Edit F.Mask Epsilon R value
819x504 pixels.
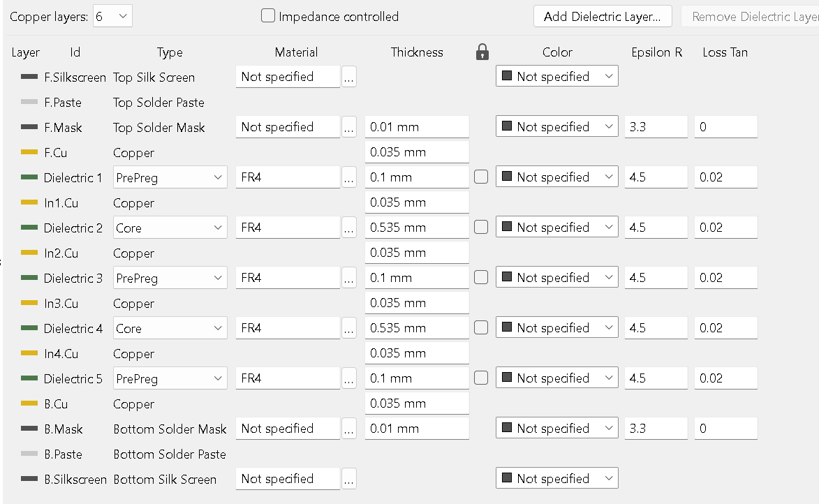click(x=656, y=127)
